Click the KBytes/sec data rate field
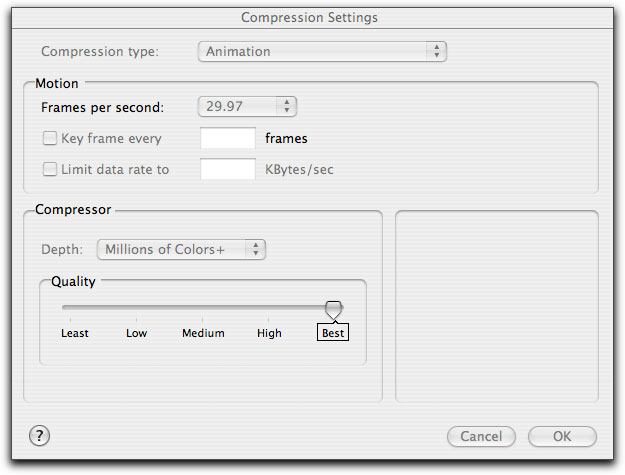Image resolution: width=625 pixels, height=475 pixels. click(x=228, y=169)
